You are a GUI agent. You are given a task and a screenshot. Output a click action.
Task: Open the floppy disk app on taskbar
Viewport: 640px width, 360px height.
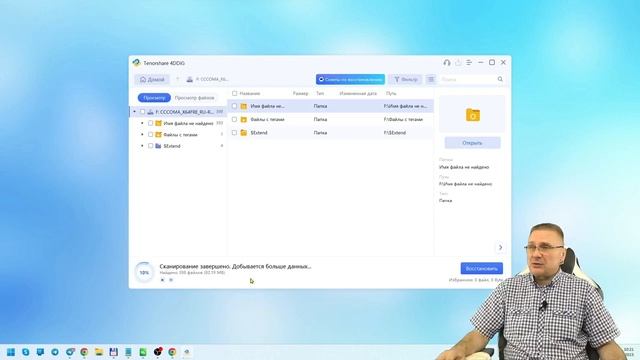point(114,352)
